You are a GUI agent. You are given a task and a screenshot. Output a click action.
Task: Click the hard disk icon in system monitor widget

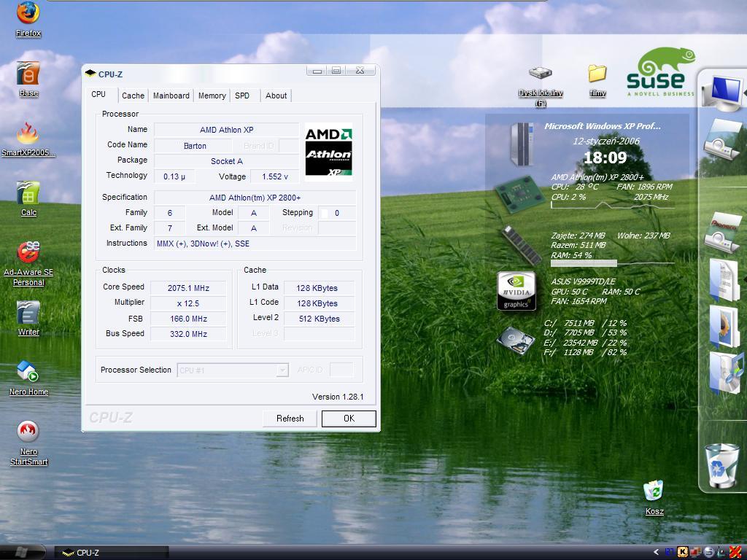click(x=516, y=340)
